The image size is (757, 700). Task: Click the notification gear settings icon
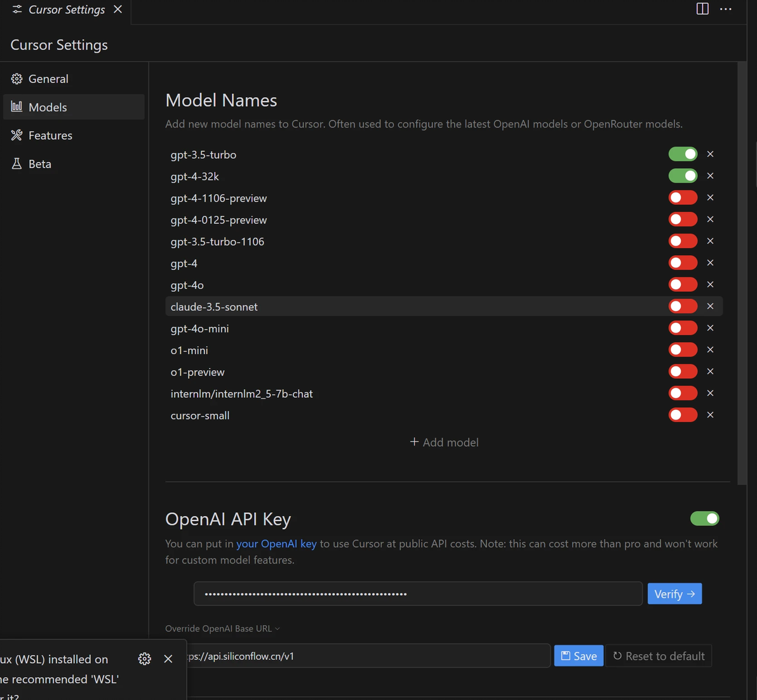[145, 659]
